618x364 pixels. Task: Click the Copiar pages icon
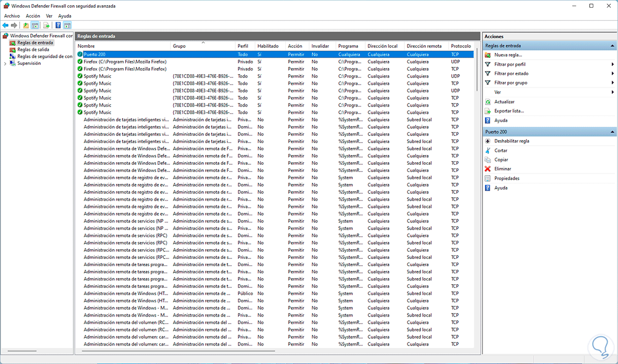click(x=488, y=160)
